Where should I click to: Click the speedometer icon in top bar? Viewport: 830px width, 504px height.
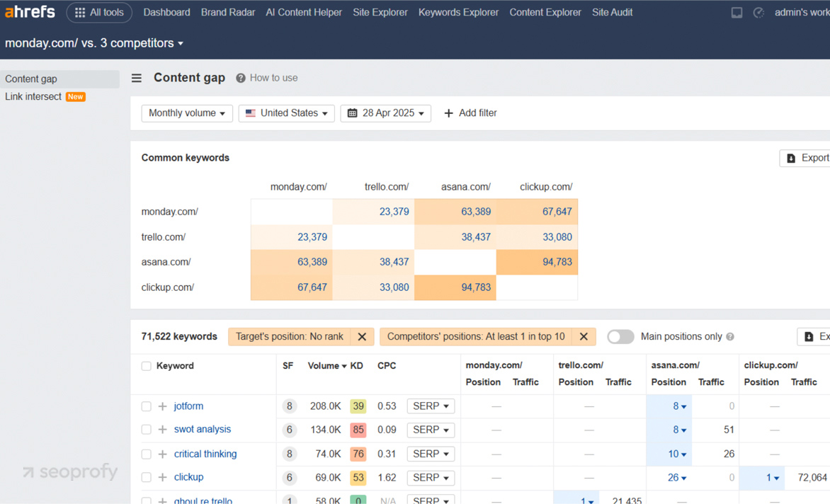[x=758, y=13]
